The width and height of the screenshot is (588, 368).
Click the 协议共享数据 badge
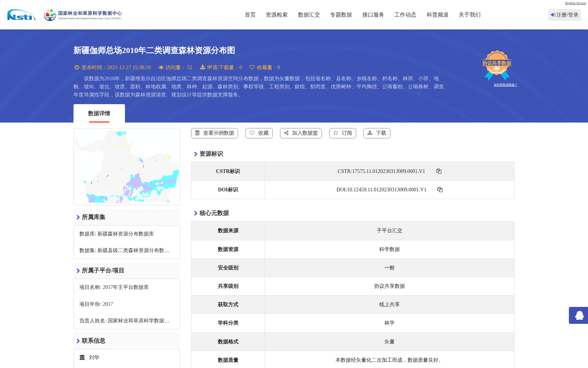[x=497, y=65]
